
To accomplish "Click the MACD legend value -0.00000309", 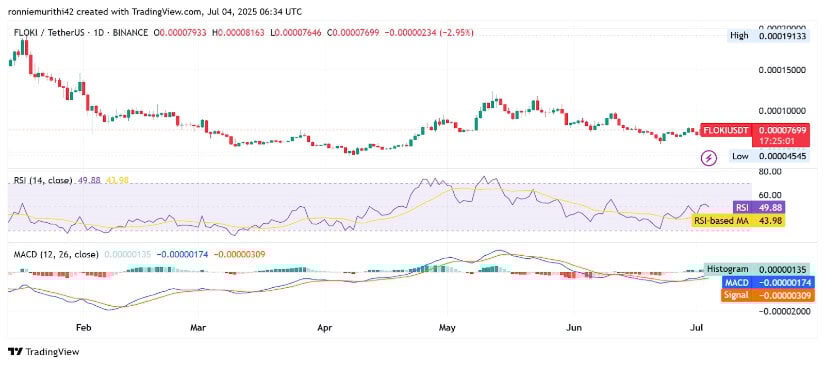I will pos(240,254).
